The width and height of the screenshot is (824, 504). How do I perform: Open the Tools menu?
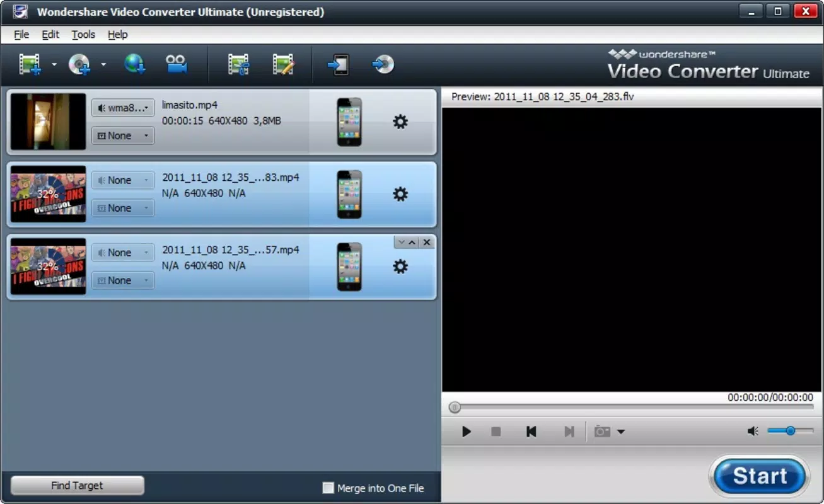(83, 35)
